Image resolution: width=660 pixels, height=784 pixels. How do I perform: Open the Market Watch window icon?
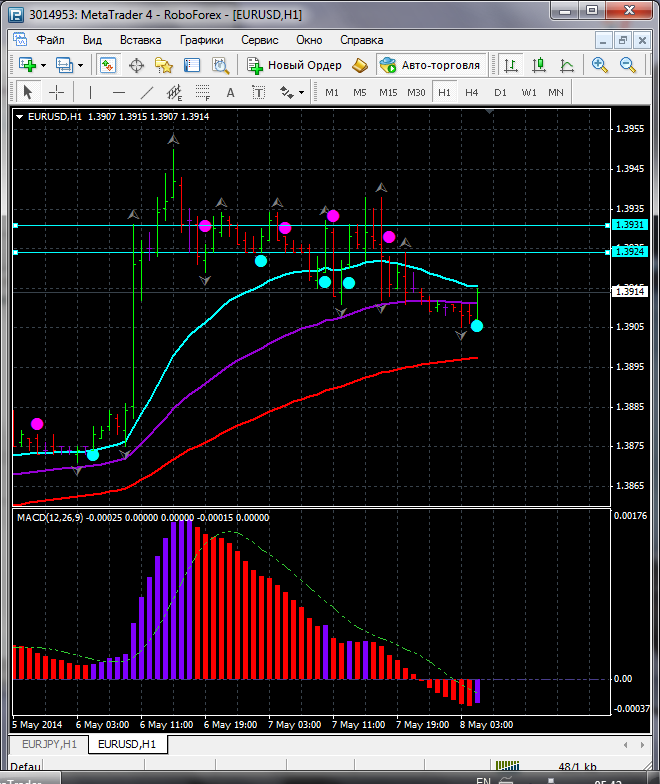point(108,65)
